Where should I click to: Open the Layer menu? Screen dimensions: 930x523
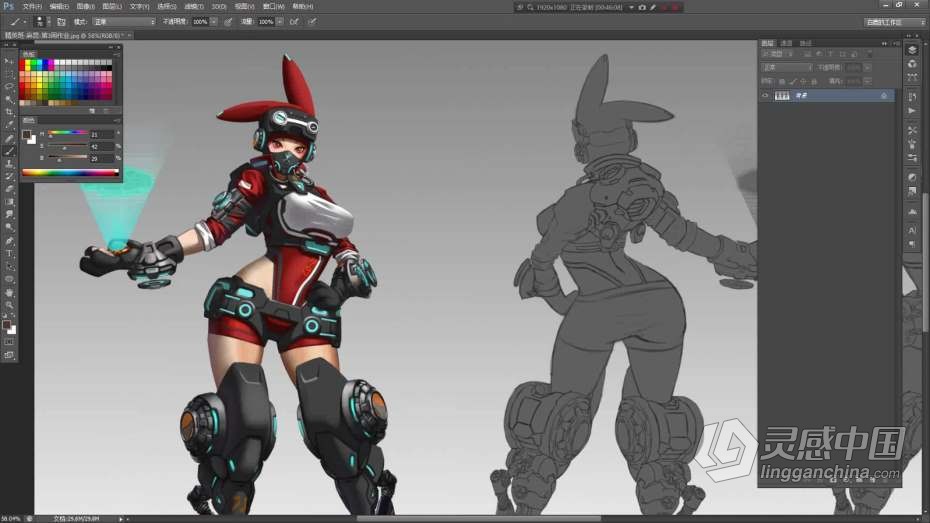coord(112,7)
